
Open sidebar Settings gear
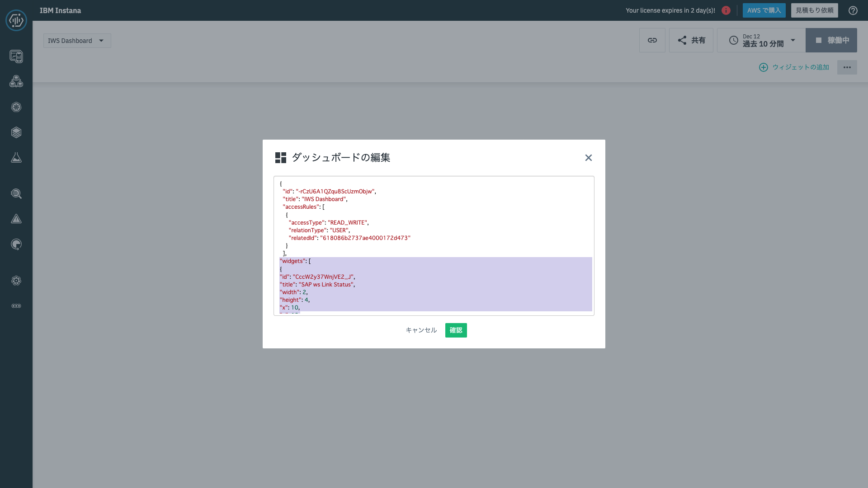coord(16,281)
